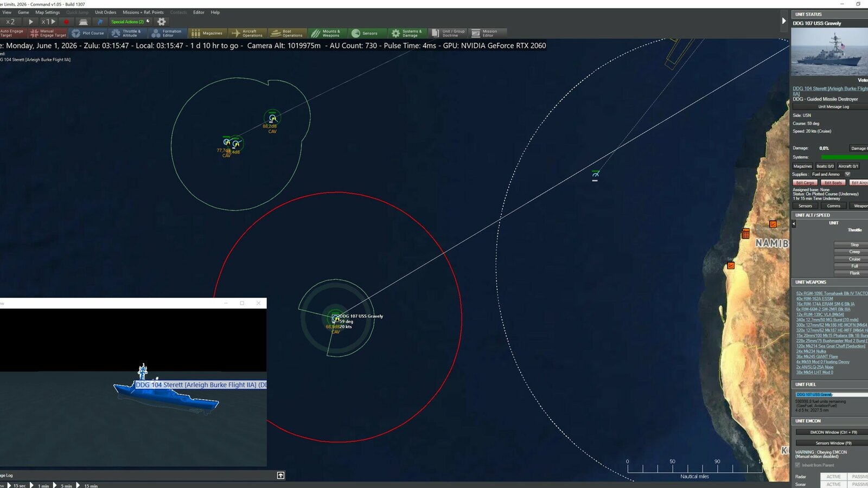Open the Map Settings menu
868x488 pixels.
[48, 12]
